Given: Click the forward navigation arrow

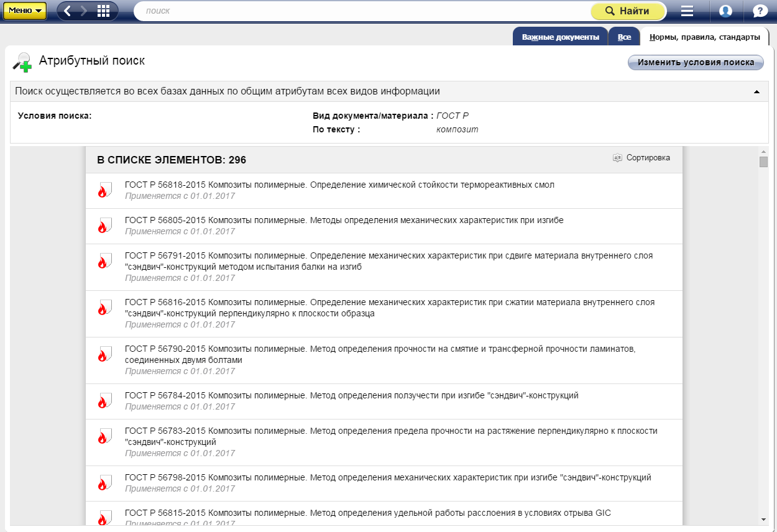Looking at the screenshot, I should 85,11.
